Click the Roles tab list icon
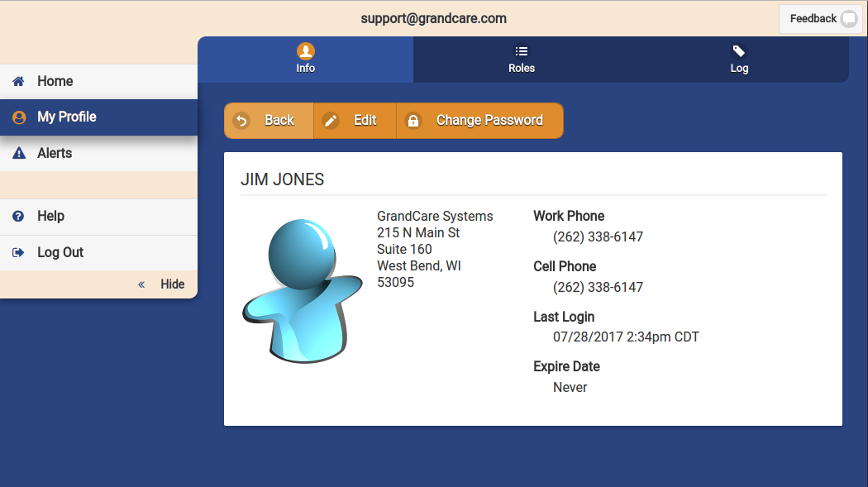 click(522, 51)
